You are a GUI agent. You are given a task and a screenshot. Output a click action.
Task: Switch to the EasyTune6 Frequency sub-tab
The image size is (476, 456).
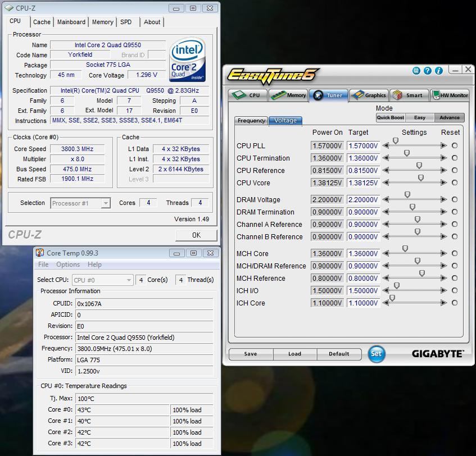pos(251,120)
